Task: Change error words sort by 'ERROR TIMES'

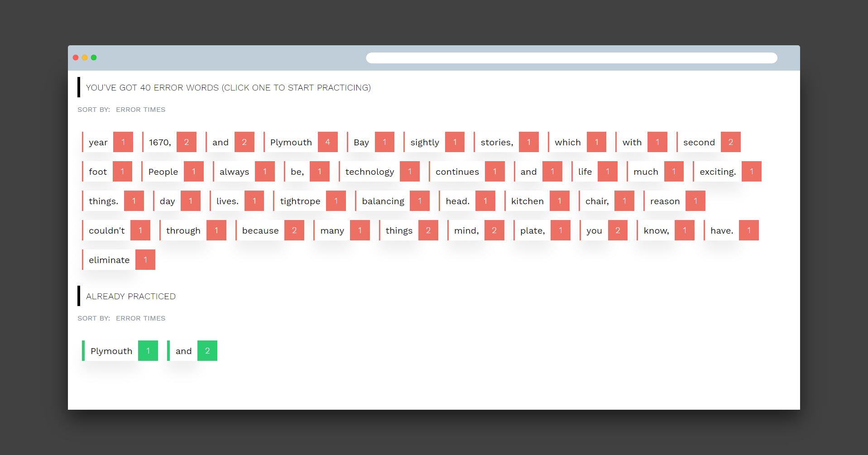Action: 140,110
